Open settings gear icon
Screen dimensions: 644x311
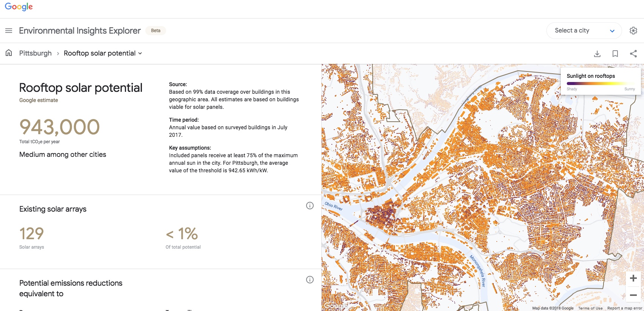coord(633,31)
